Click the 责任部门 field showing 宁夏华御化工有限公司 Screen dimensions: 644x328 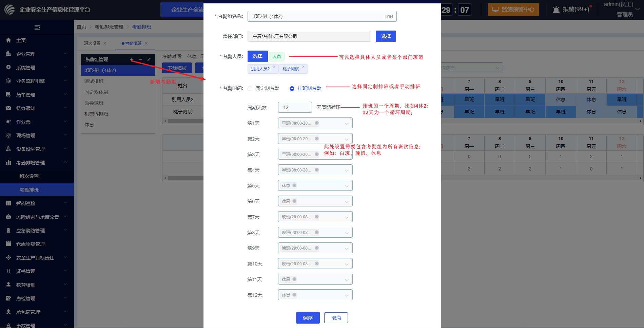click(x=309, y=36)
